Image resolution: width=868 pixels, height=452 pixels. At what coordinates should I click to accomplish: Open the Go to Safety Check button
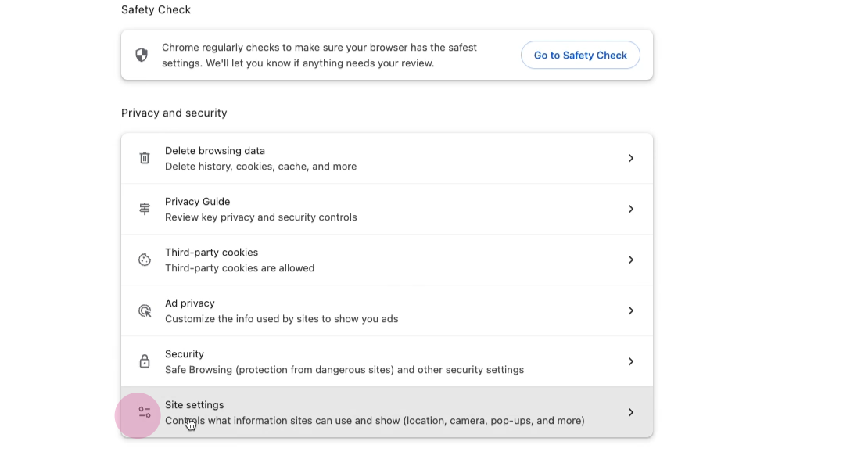[x=580, y=55]
